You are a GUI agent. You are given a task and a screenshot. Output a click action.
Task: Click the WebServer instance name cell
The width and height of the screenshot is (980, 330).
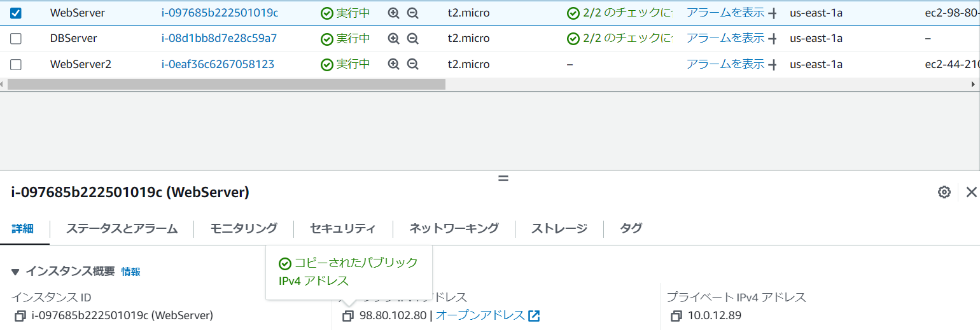click(78, 13)
